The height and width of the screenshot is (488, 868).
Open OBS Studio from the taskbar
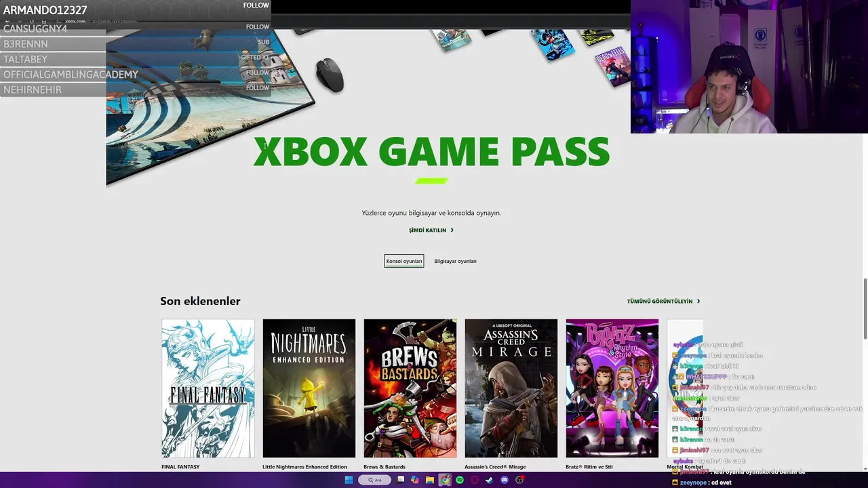pyautogui.click(x=519, y=480)
